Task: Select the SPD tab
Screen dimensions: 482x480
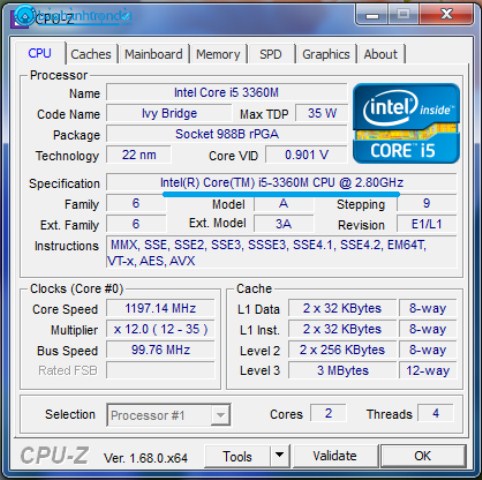Action: (x=271, y=54)
